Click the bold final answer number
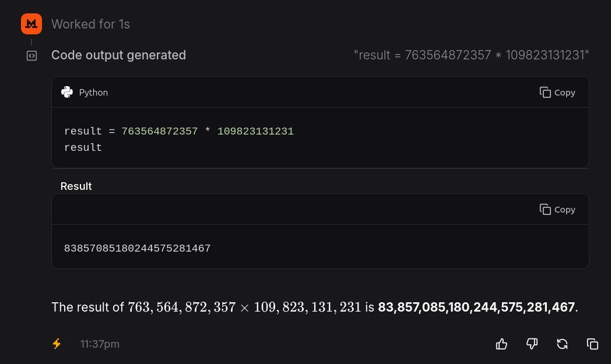The image size is (611, 364). (476, 307)
